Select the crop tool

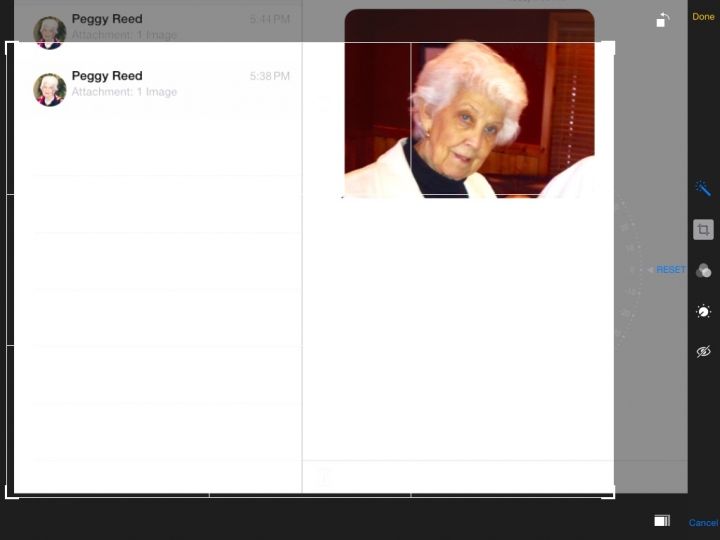(x=703, y=230)
